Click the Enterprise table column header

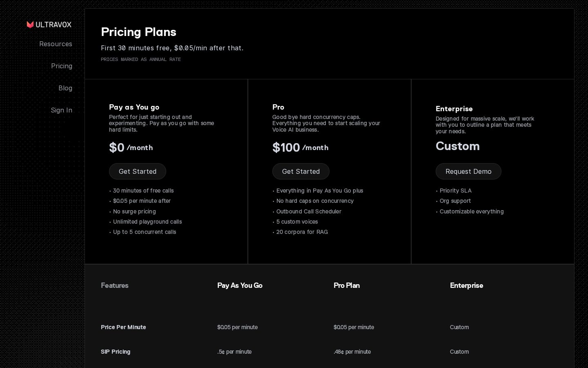click(x=466, y=285)
